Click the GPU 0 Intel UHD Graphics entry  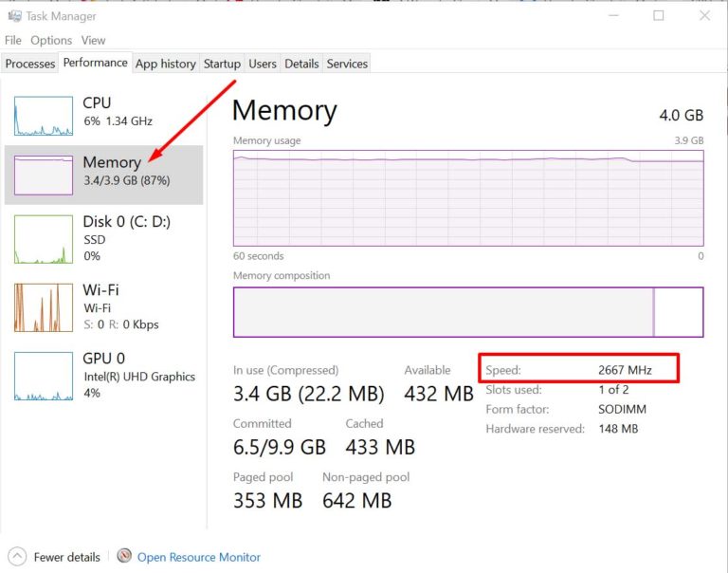pyautogui.click(x=103, y=376)
